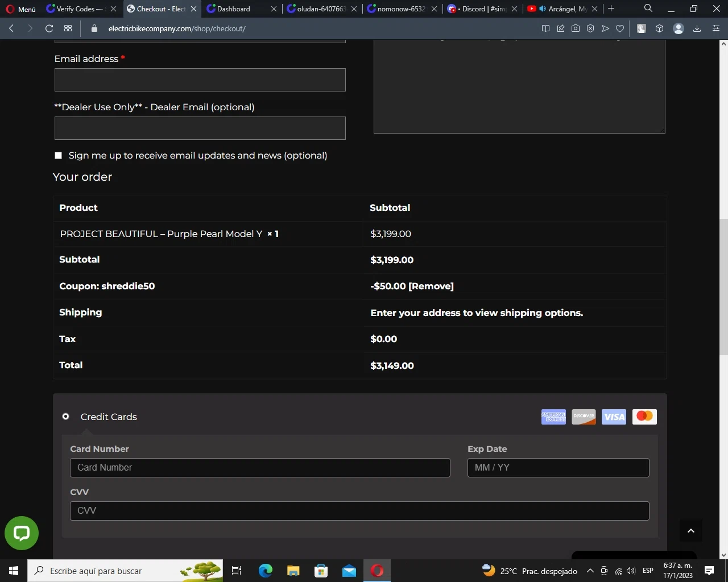Click the Dealer Email optional field
This screenshot has height=582, width=728.
coord(200,128)
